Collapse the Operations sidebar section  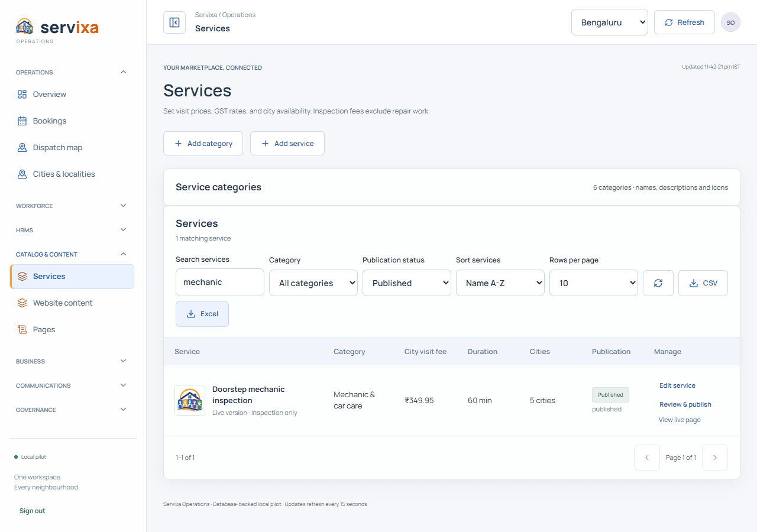(72, 72)
